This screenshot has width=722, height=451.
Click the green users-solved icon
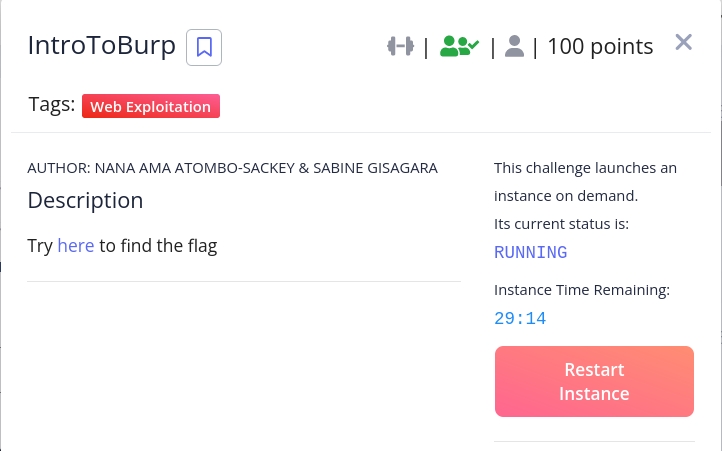[459, 46]
